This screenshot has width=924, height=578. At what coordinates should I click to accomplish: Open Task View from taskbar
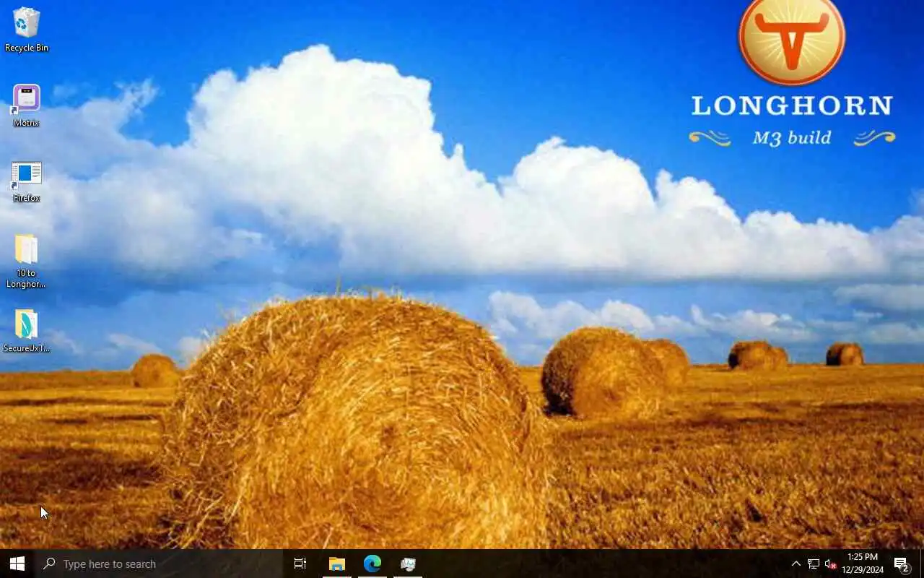[300, 564]
